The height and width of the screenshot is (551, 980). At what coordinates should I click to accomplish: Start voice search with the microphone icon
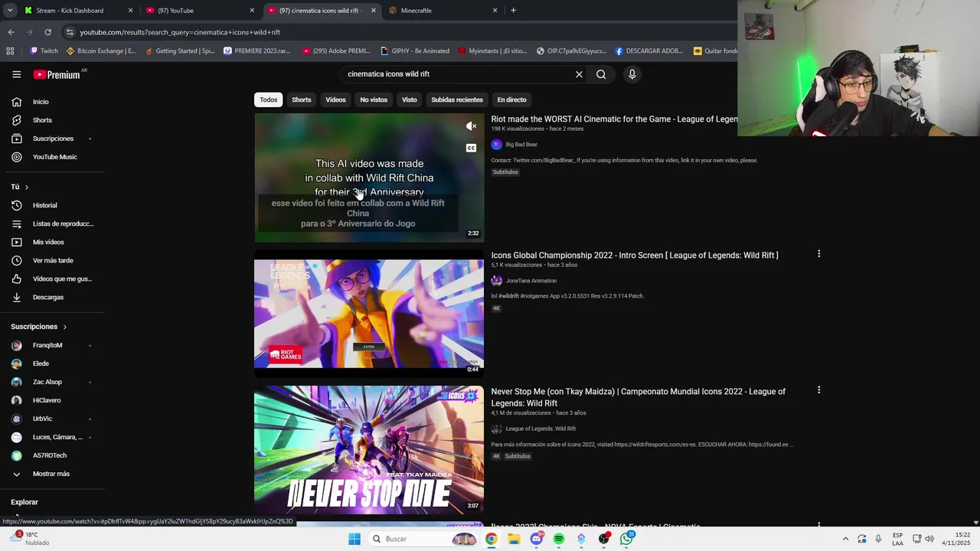(632, 74)
